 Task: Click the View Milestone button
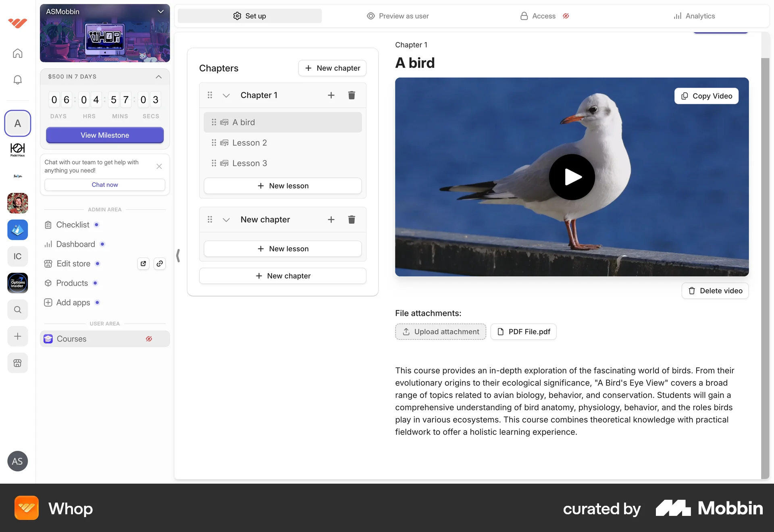pyautogui.click(x=104, y=135)
